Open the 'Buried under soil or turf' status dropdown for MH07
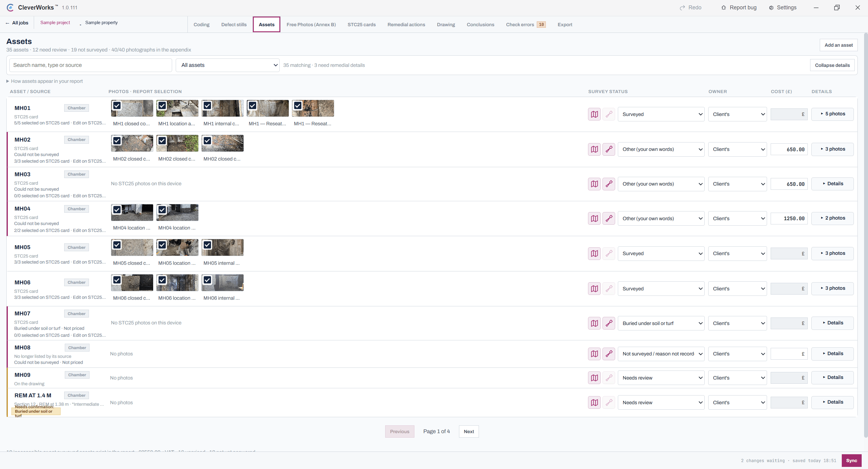The height and width of the screenshot is (469, 868). tap(661, 323)
